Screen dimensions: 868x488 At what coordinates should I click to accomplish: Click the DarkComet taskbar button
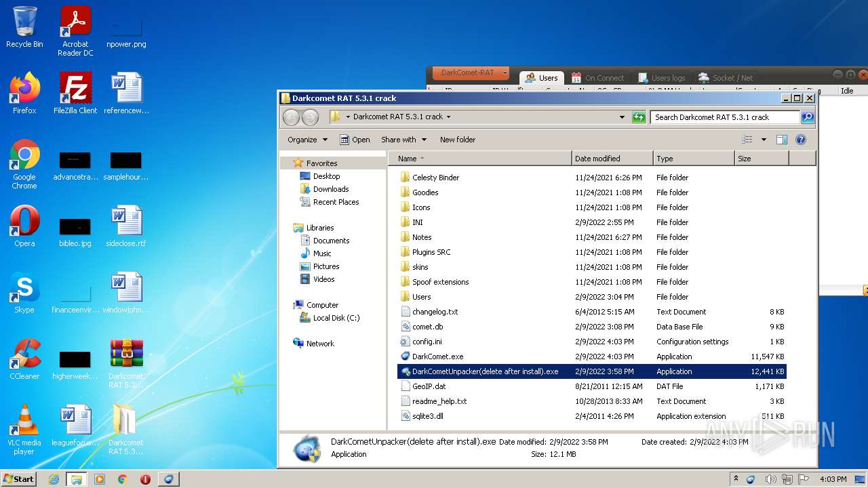(x=168, y=479)
